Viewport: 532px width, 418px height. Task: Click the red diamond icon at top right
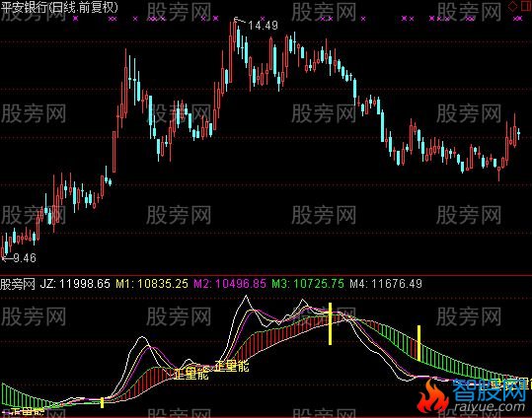(512, 7)
